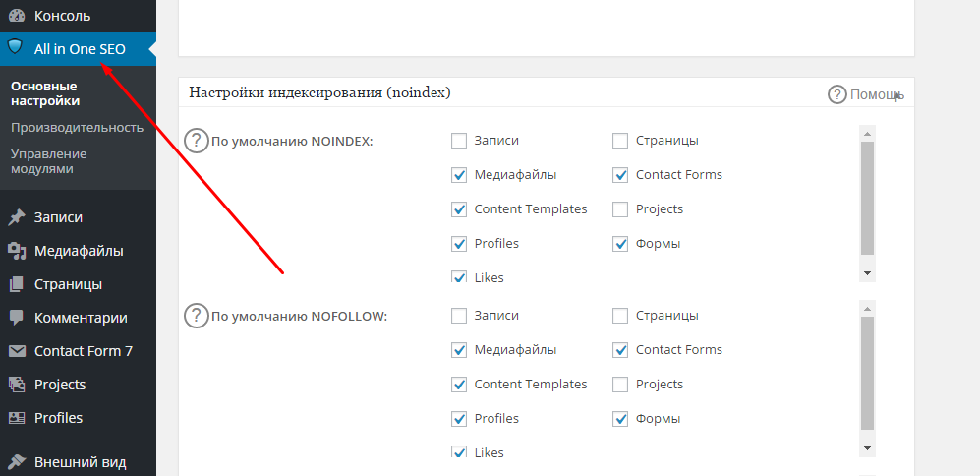Open the Производительность submenu item
Screen dimensions: 980x476
click(x=77, y=127)
